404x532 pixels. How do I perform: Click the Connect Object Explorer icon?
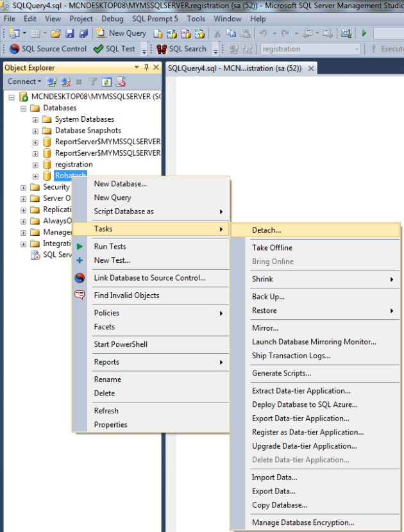coord(51,82)
